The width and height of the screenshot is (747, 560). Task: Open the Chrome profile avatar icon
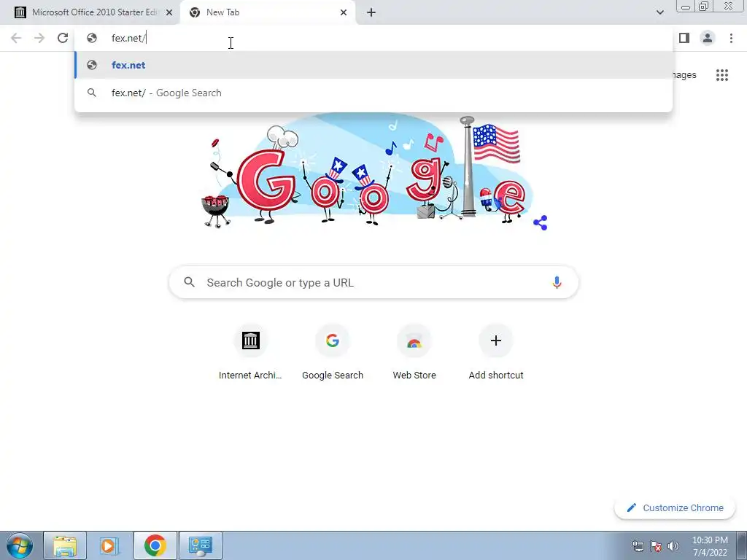(x=708, y=38)
